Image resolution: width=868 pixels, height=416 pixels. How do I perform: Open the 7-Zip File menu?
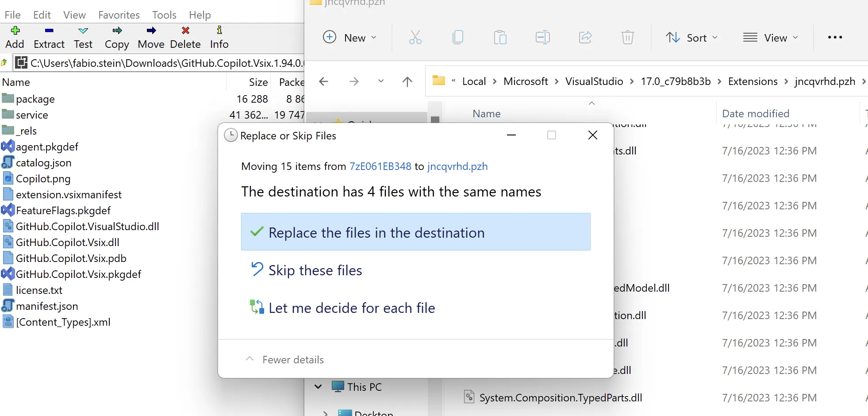click(x=13, y=15)
